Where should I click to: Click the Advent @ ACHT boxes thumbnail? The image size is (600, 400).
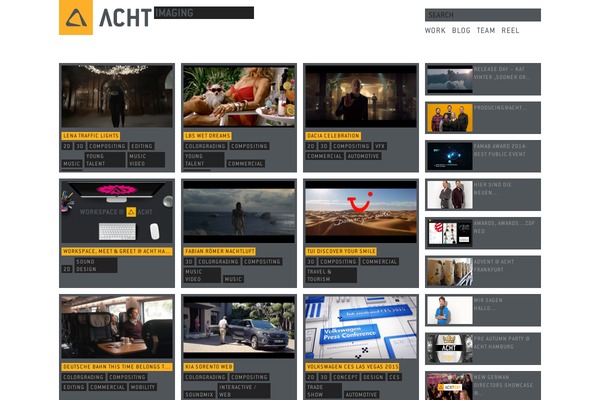click(450, 271)
